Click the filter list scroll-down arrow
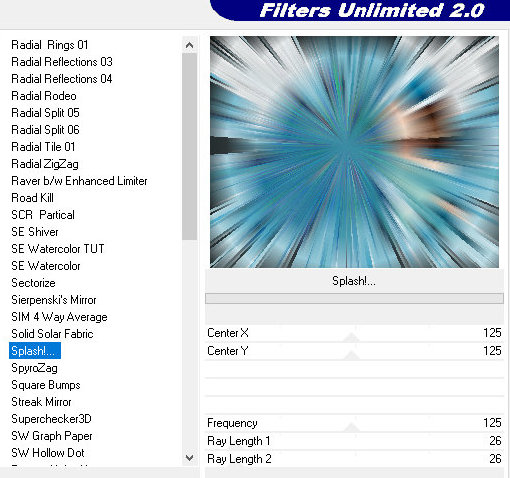The width and height of the screenshot is (510, 478). pyautogui.click(x=189, y=458)
